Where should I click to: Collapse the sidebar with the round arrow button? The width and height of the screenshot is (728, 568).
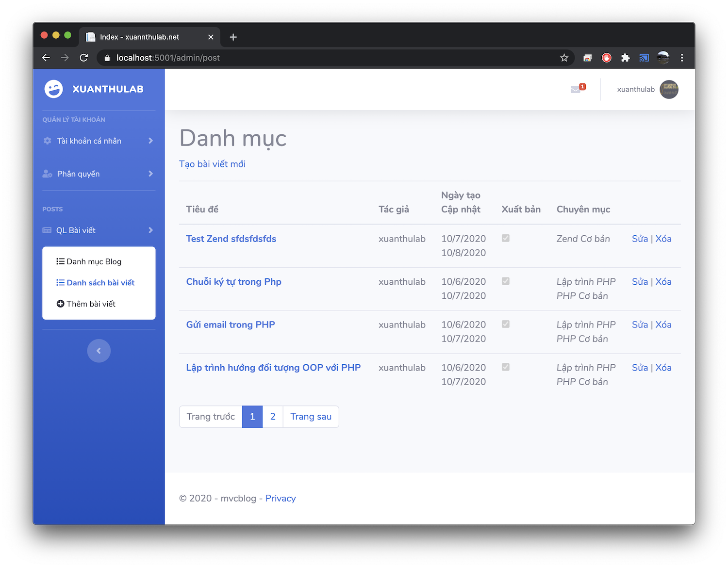(99, 351)
